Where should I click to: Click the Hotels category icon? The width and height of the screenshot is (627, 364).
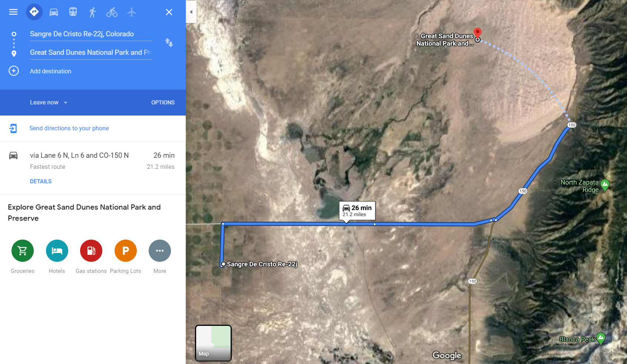[x=57, y=251]
